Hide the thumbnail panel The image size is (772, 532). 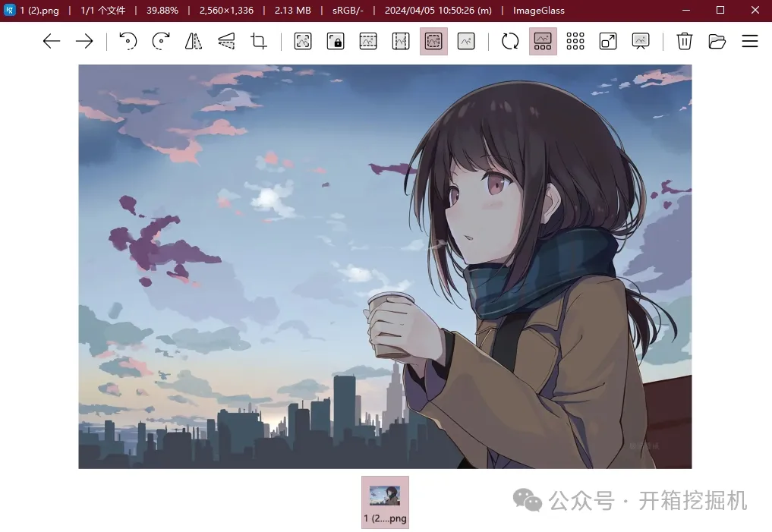click(543, 42)
